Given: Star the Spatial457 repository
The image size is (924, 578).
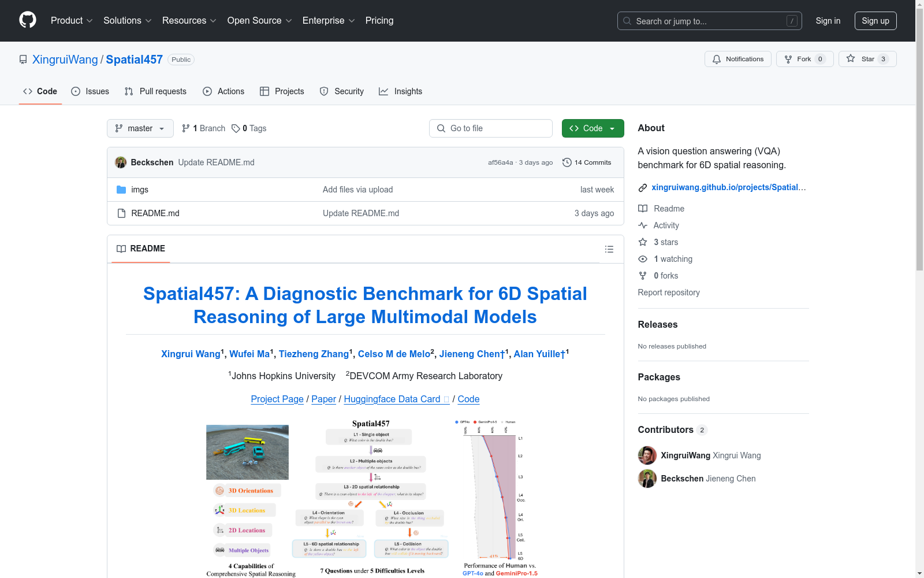Looking at the screenshot, I should pyautogui.click(x=867, y=59).
